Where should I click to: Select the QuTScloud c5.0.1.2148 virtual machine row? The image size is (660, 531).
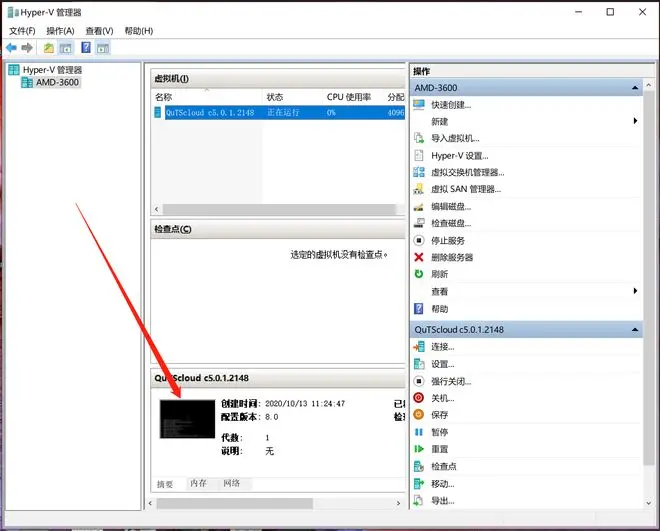(x=278, y=112)
